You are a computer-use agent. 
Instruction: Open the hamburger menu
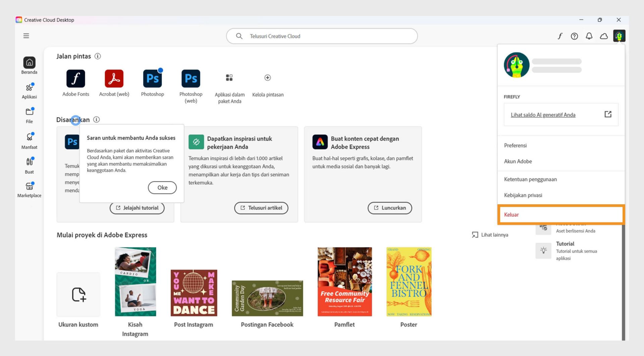(26, 36)
